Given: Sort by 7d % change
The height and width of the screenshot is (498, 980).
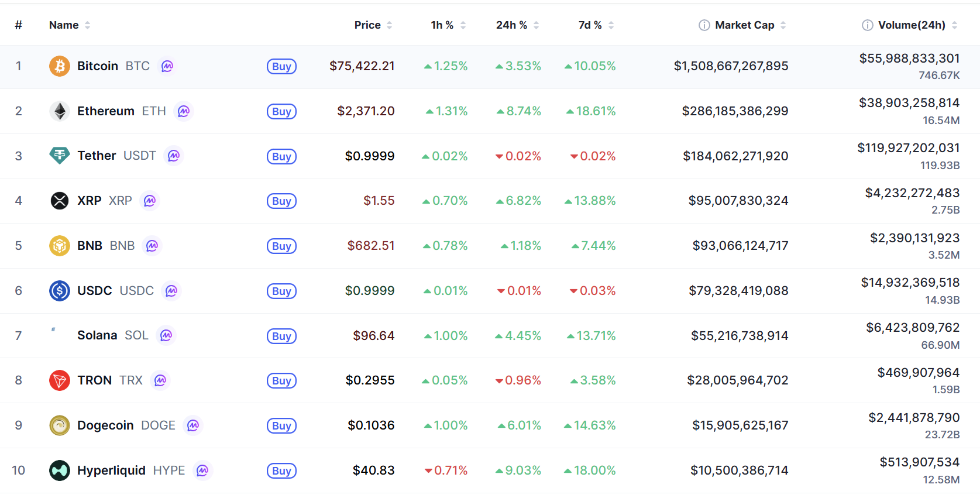Looking at the screenshot, I should point(596,25).
